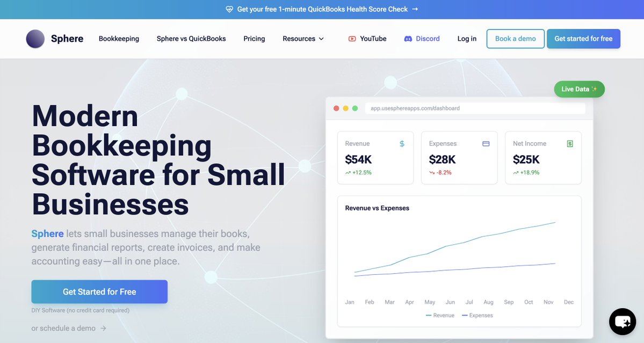Click 'DIY Software (no credit card required)' text
The image size is (644, 343).
pos(81,311)
